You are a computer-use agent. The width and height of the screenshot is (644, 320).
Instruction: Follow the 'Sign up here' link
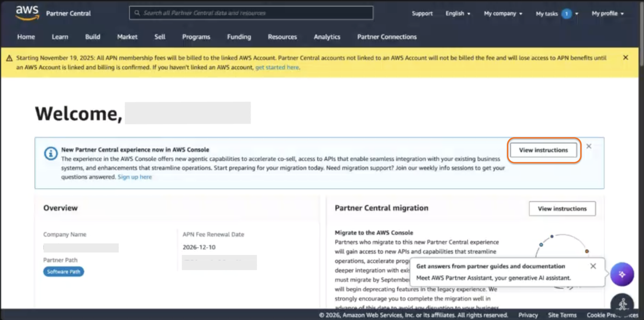(x=135, y=177)
